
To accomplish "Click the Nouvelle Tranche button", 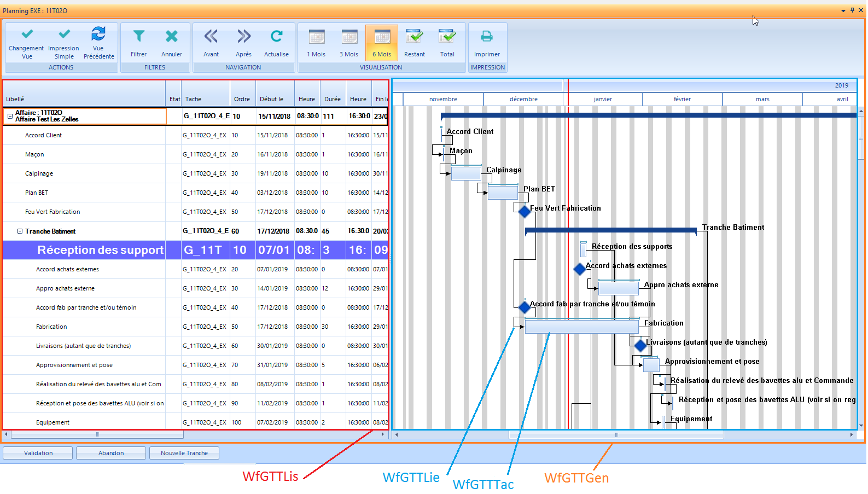I will (184, 453).
